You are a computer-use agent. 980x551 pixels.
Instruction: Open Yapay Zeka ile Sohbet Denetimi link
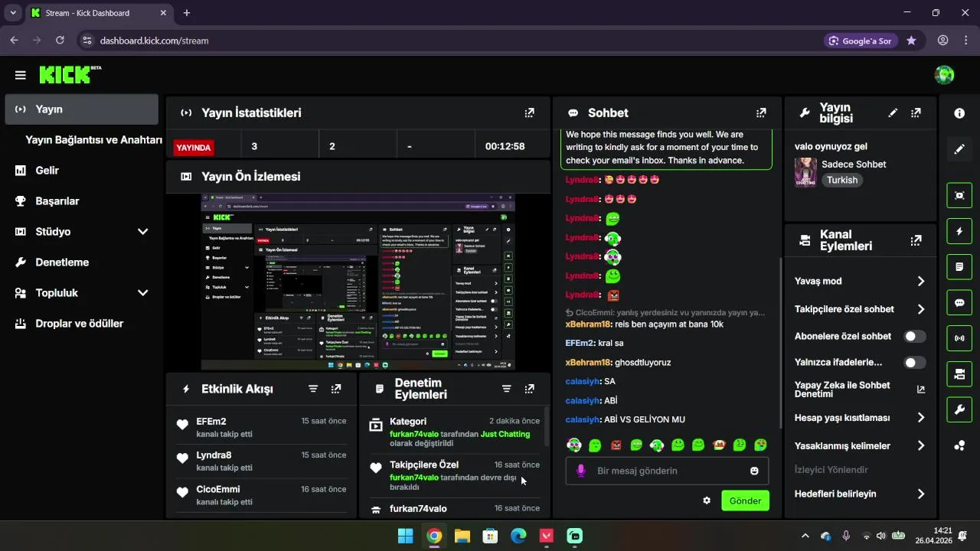(x=860, y=390)
